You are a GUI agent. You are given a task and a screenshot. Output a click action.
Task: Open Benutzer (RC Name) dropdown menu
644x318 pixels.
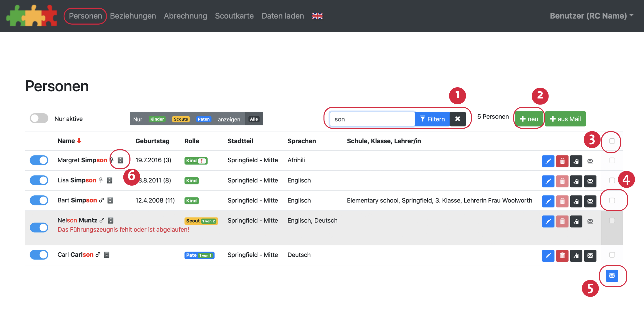tap(591, 16)
